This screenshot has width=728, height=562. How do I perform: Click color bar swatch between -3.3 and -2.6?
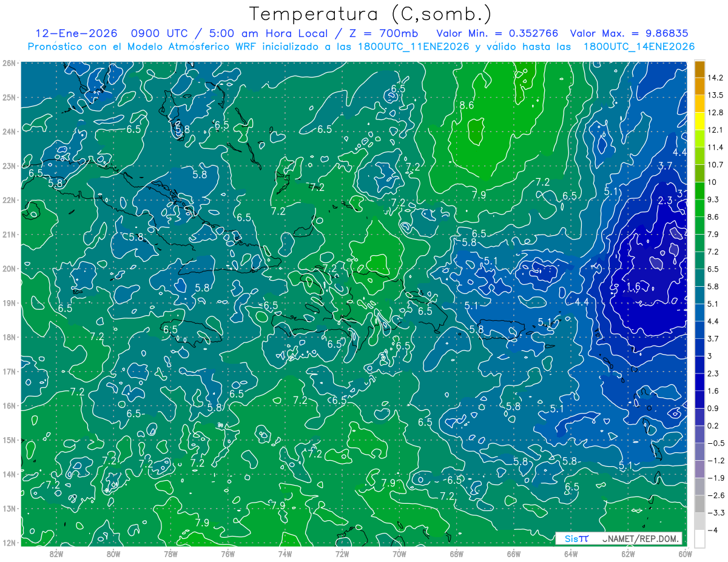click(699, 504)
